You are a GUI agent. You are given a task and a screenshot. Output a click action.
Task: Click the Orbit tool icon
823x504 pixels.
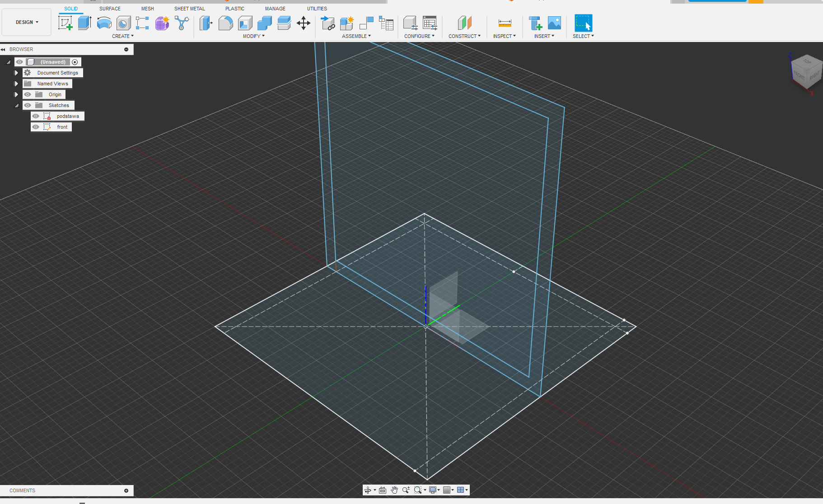pyautogui.click(x=368, y=490)
